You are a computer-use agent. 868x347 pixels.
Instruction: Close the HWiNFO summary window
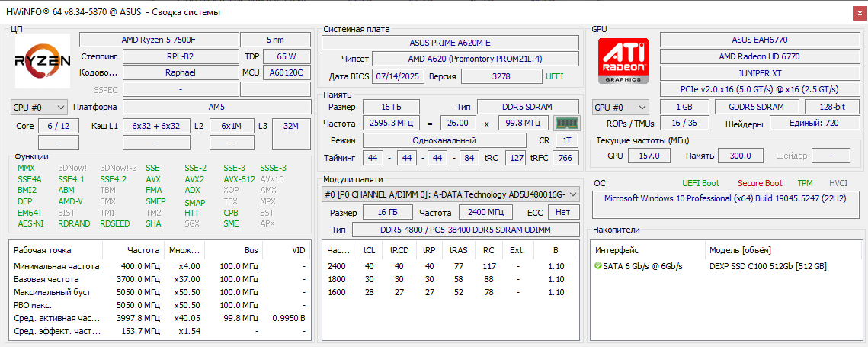tap(859, 11)
